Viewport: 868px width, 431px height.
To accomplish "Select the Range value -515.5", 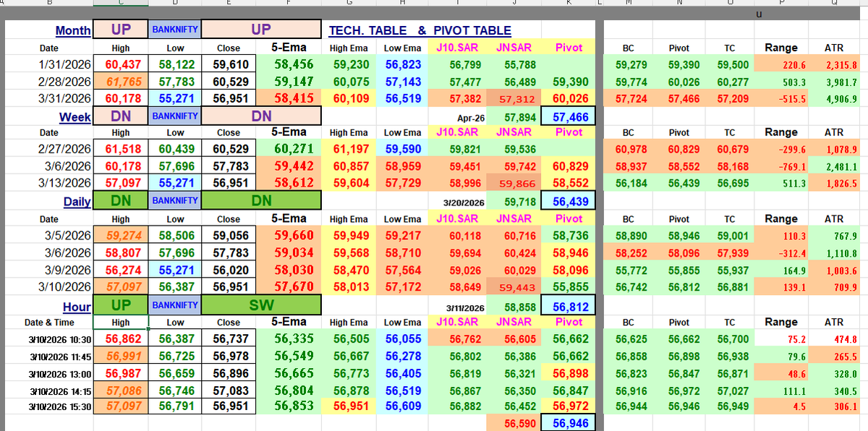I will coord(781,98).
